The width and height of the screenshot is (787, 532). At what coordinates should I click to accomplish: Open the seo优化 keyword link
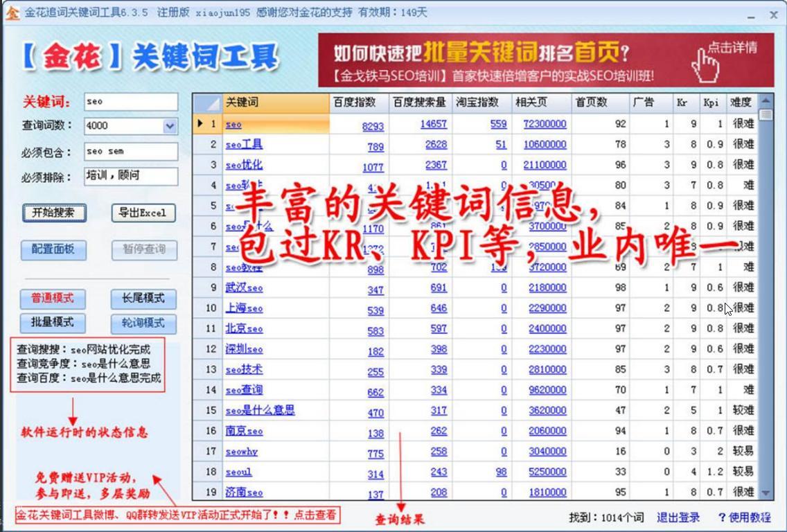(x=244, y=165)
